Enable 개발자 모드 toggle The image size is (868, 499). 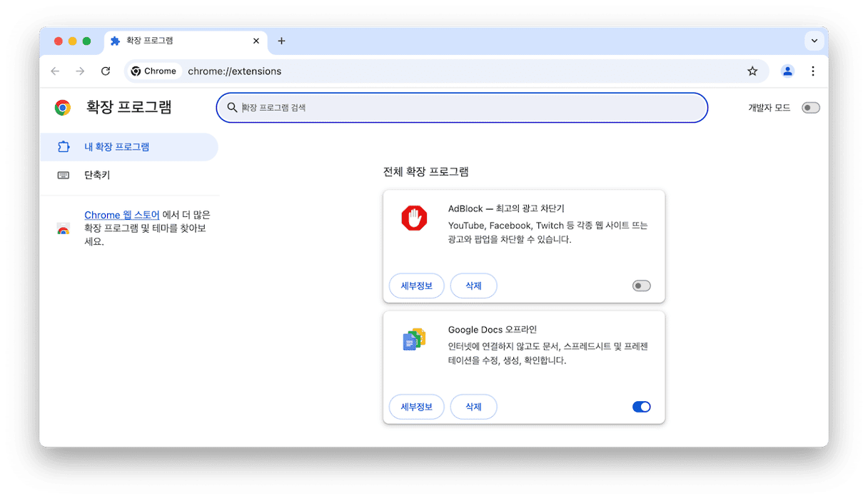(x=811, y=108)
